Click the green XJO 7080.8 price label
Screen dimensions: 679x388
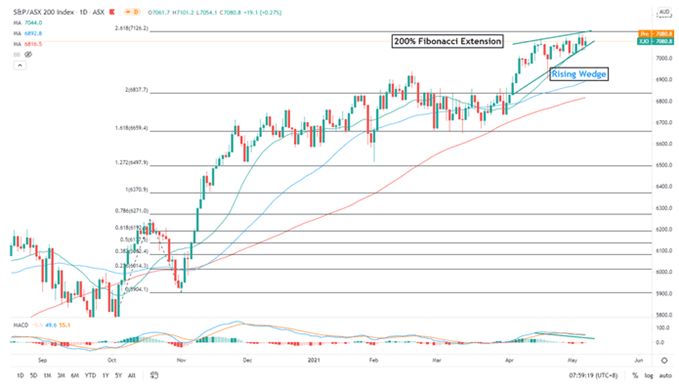point(656,41)
